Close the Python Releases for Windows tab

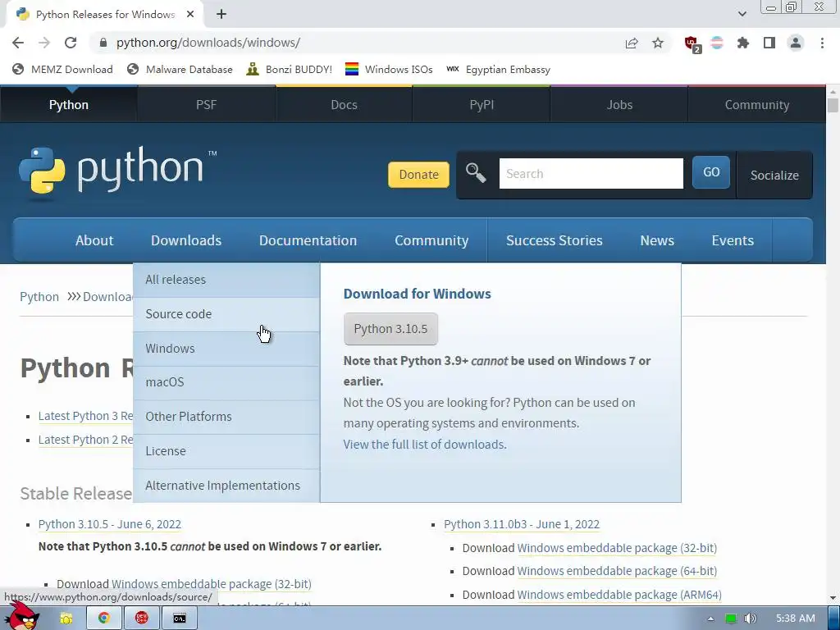[190, 15]
